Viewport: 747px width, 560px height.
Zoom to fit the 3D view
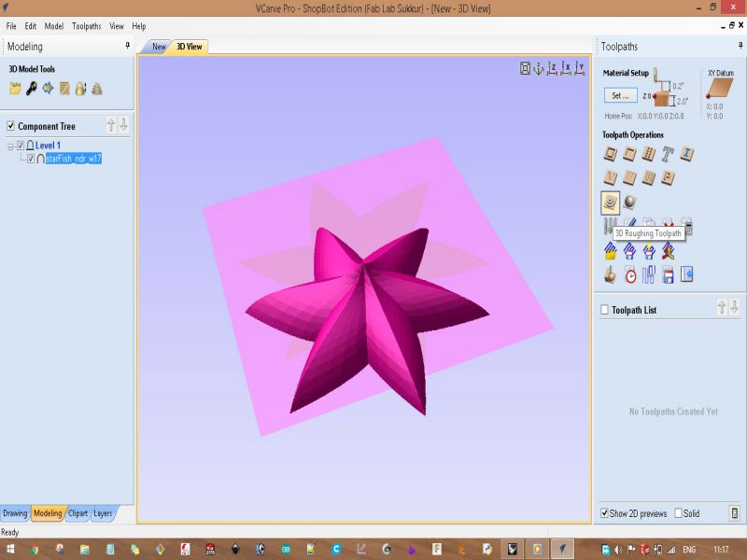pos(525,68)
